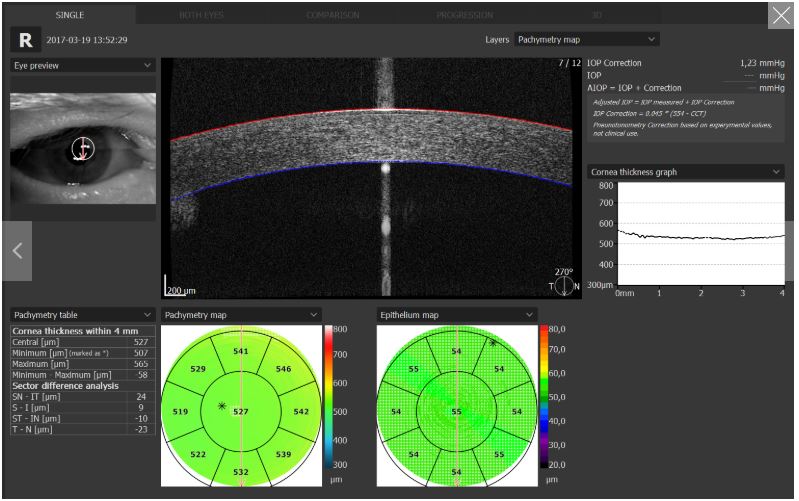
Task: Open the PROGRESSION tab
Action: [x=464, y=15]
